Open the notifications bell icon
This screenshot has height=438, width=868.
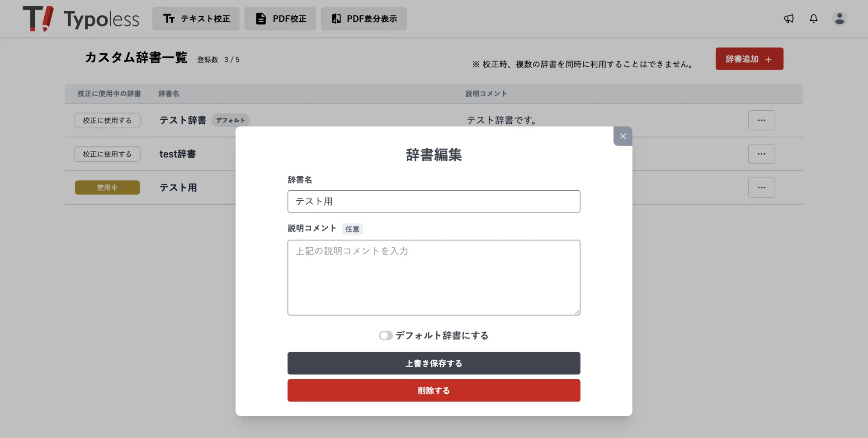coord(814,19)
